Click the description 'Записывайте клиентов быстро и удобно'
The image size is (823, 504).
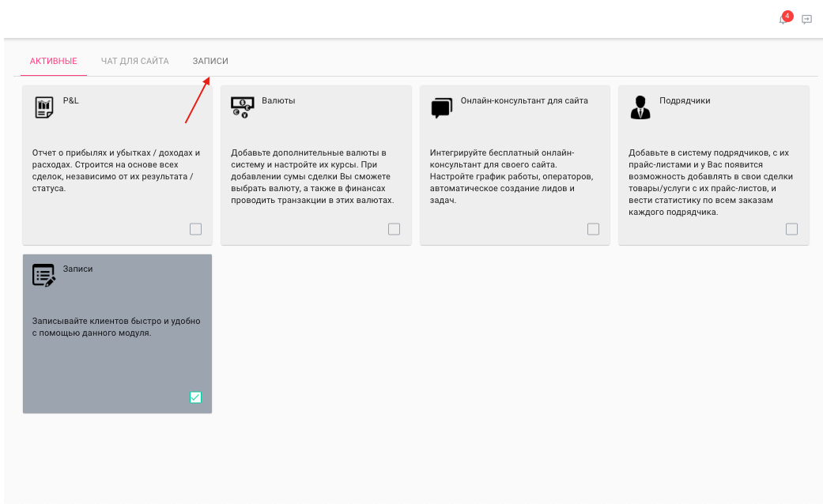tap(116, 327)
